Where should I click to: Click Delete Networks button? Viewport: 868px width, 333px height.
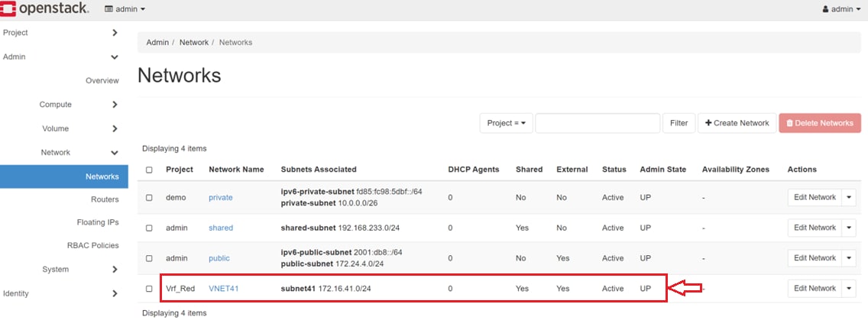(820, 124)
